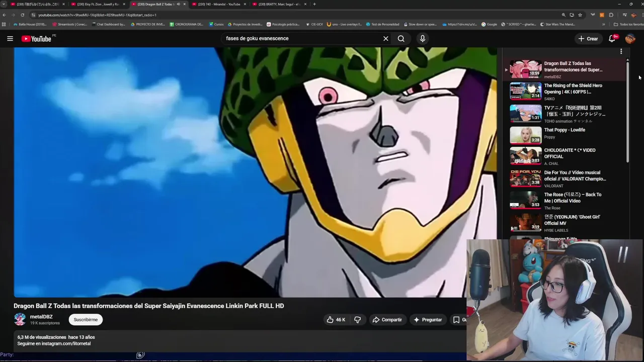Go to the YouTube home logo
Image resolution: width=644 pixels, height=362 pixels.
click(36, 39)
